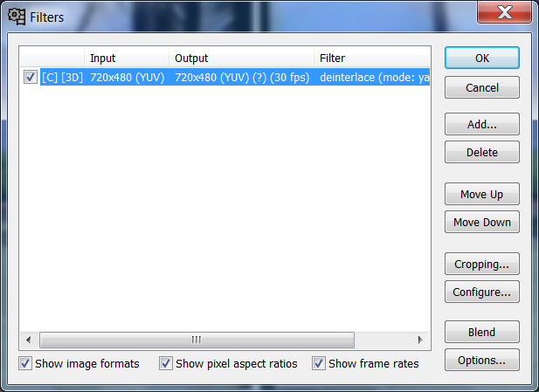
Task: Toggle Show image formats checkbox
Action: 25,363
